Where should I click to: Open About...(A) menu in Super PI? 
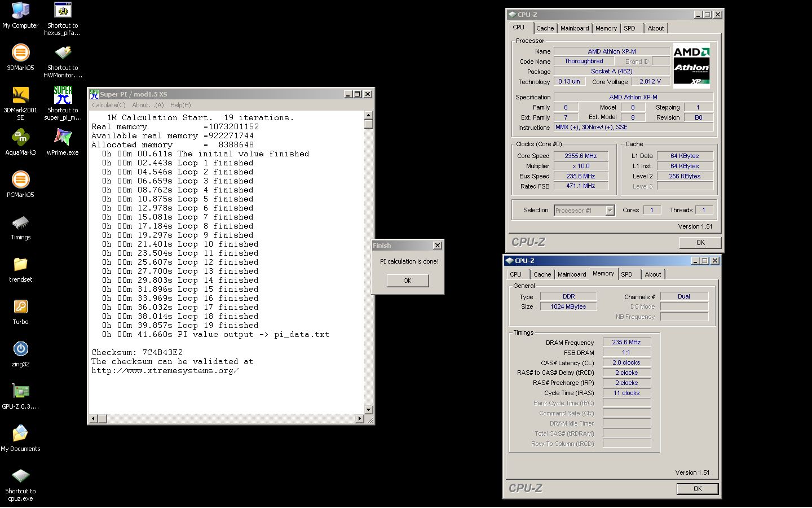point(148,105)
